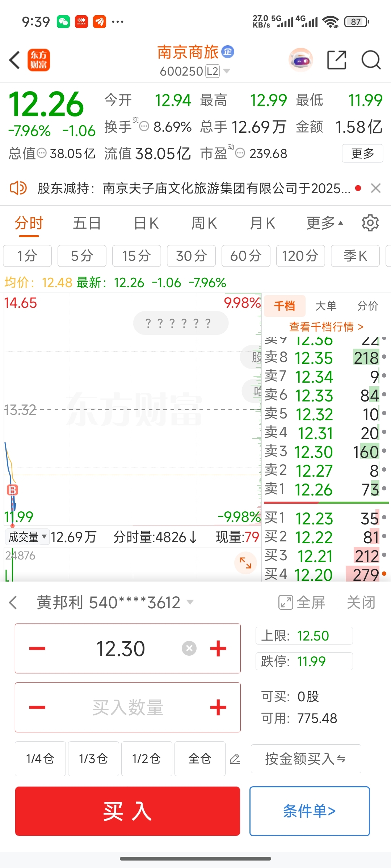The height and width of the screenshot is (868, 391).
Task: Tap the 12.30 price input field
Action: [x=127, y=648]
